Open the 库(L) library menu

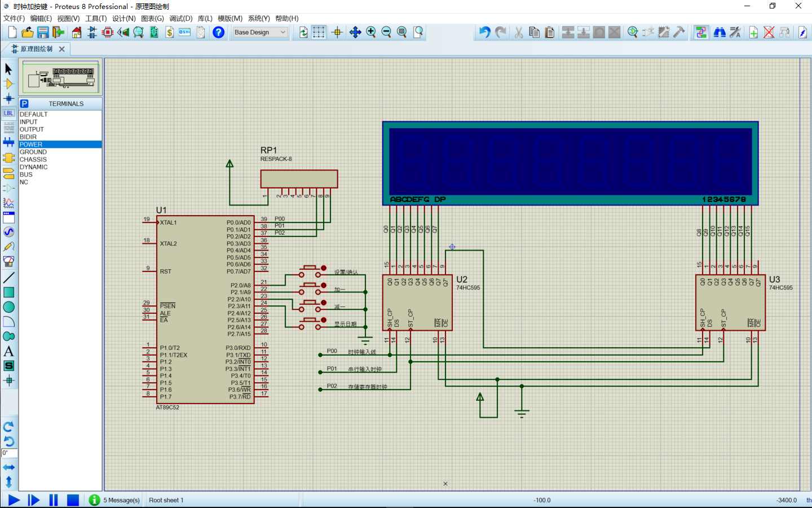[x=205, y=18]
